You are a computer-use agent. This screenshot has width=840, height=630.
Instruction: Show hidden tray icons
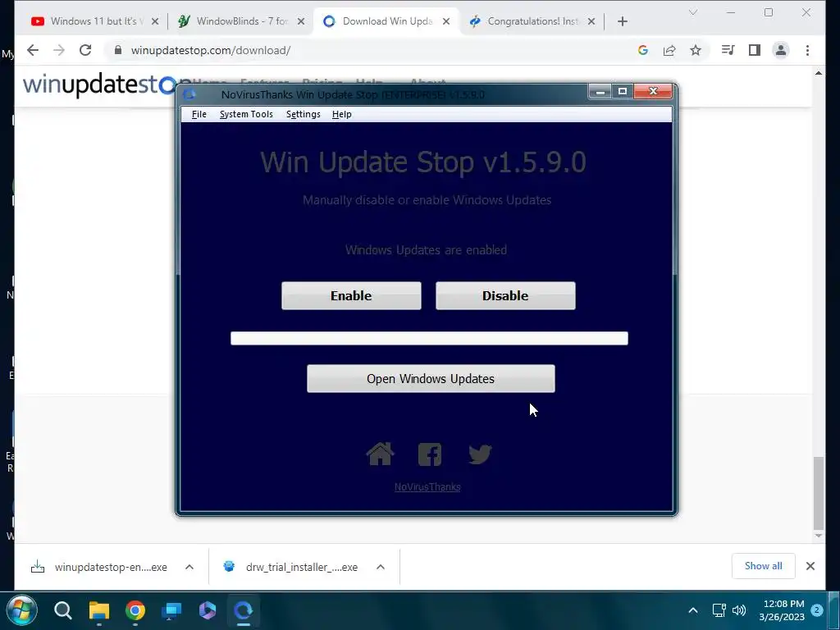[692, 610]
